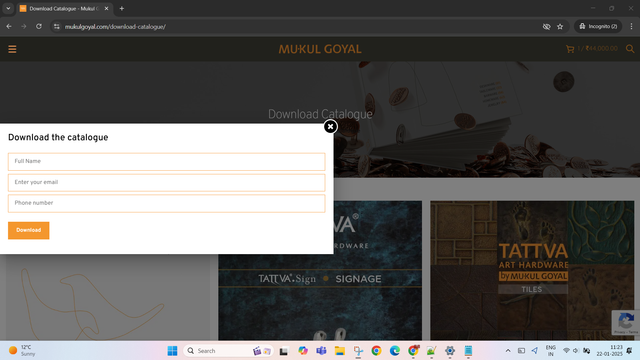Go forward in browser

pos(24,27)
